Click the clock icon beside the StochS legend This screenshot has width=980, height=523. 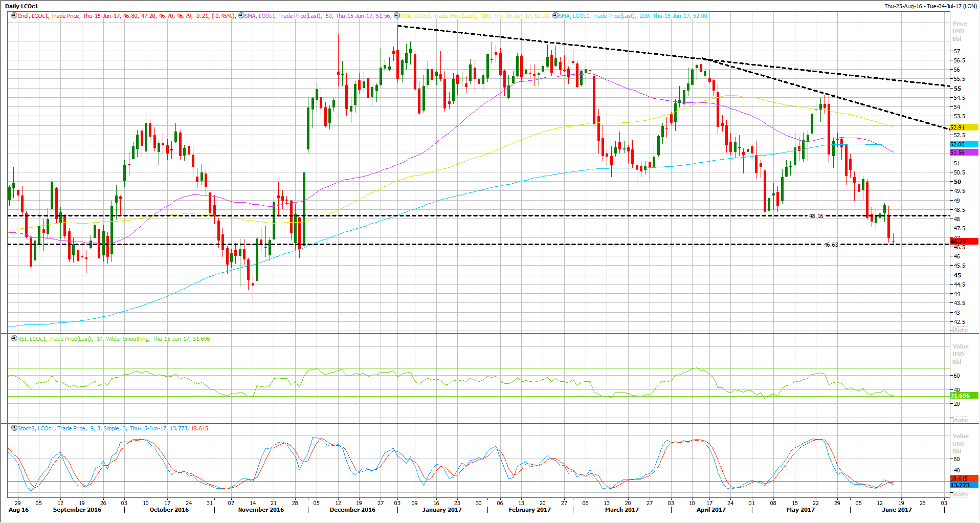click(14, 428)
